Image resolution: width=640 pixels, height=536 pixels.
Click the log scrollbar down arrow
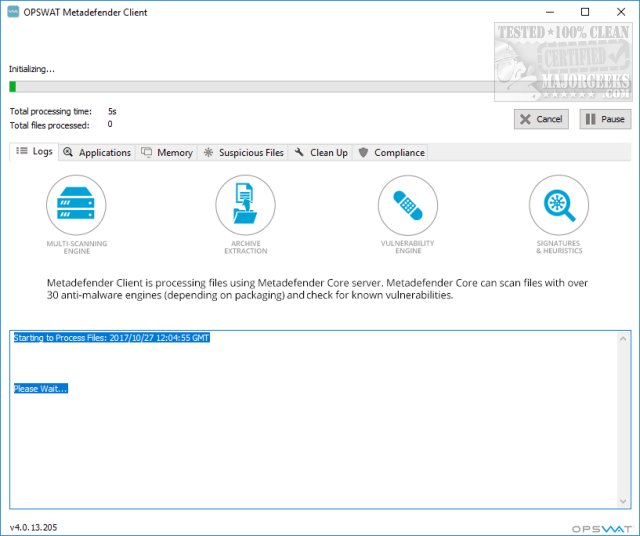pos(623,501)
